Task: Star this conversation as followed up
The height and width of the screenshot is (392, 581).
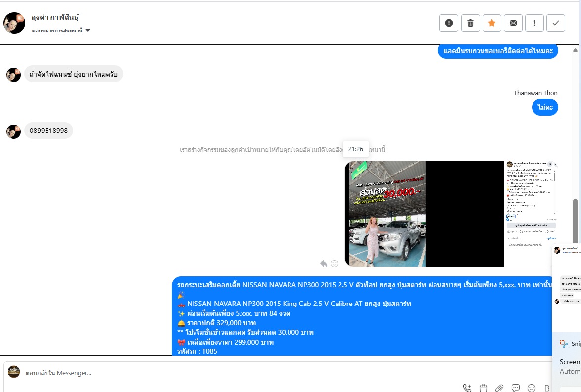Action: (492, 23)
